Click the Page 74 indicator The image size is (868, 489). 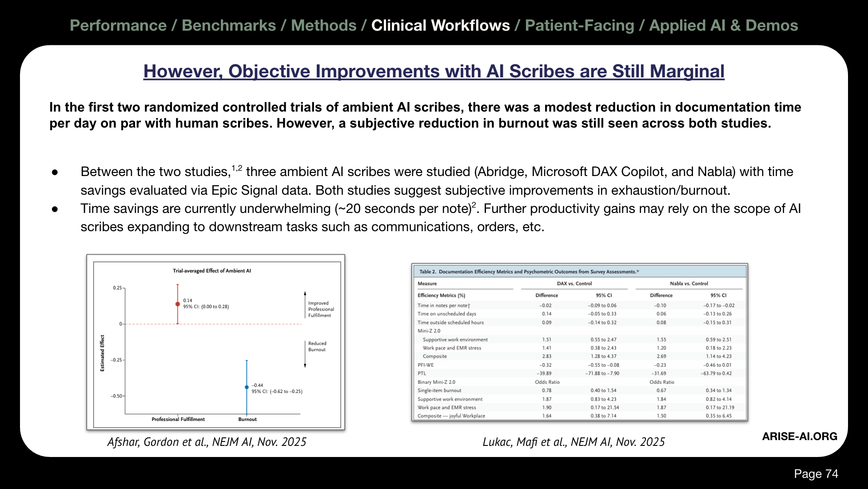pyautogui.click(x=816, y=474)
